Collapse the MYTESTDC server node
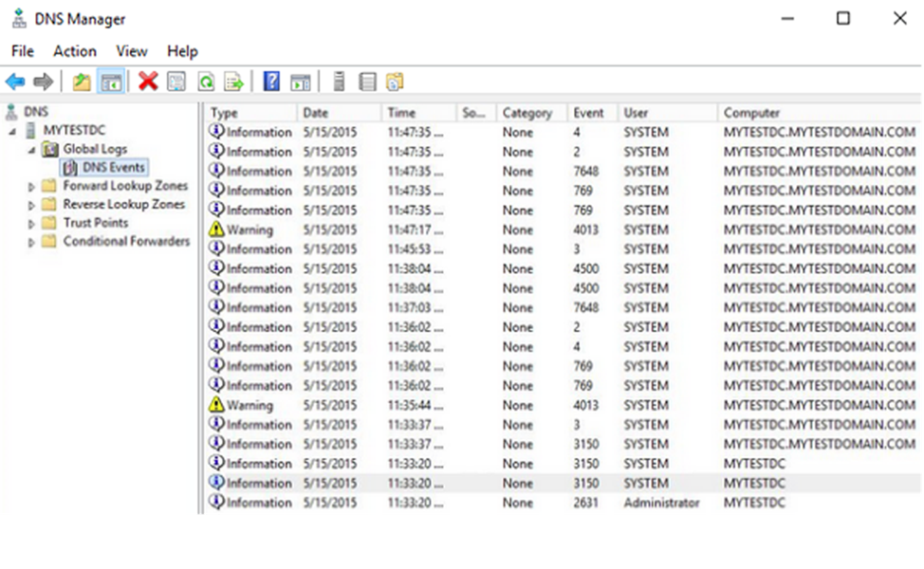Viewport: 924px width, 569px height. [x=11, y=132]
